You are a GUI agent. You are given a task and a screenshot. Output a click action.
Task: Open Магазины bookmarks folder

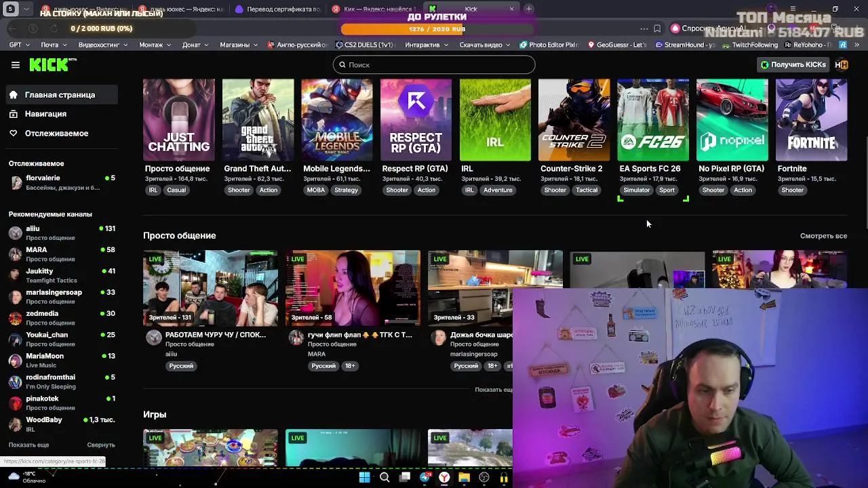[239, 45]
